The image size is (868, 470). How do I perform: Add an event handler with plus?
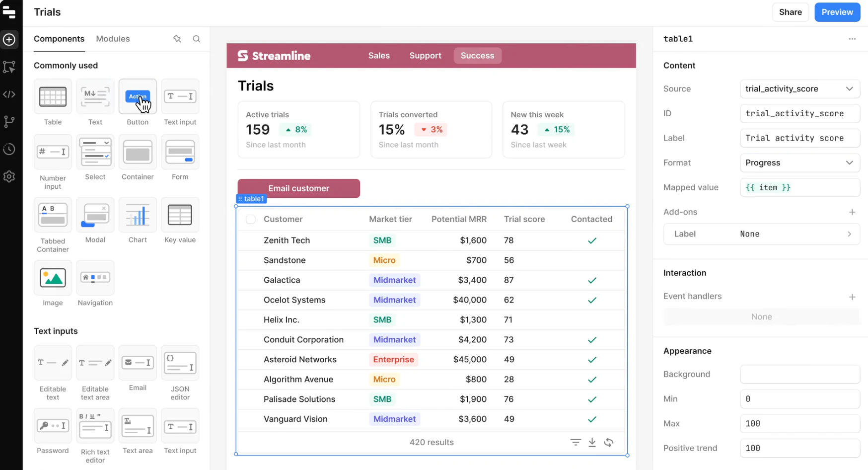(x=852, y=297)
